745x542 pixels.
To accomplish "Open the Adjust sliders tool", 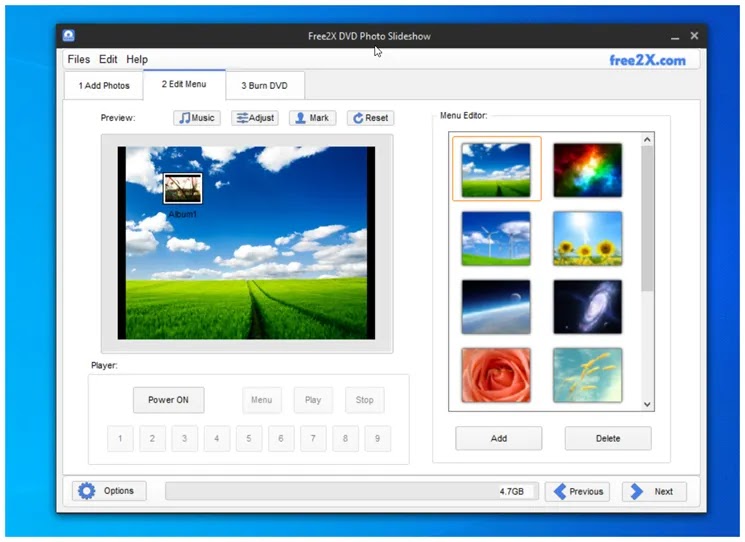I will [255, 118].
